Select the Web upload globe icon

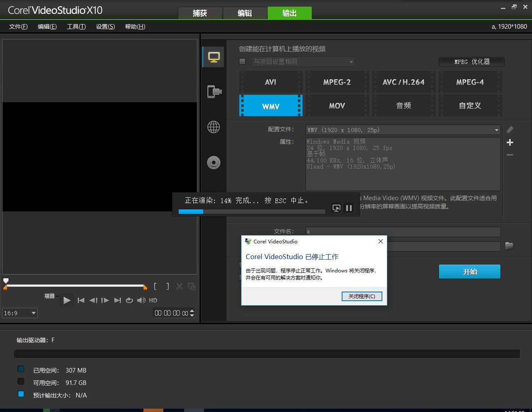214,127
